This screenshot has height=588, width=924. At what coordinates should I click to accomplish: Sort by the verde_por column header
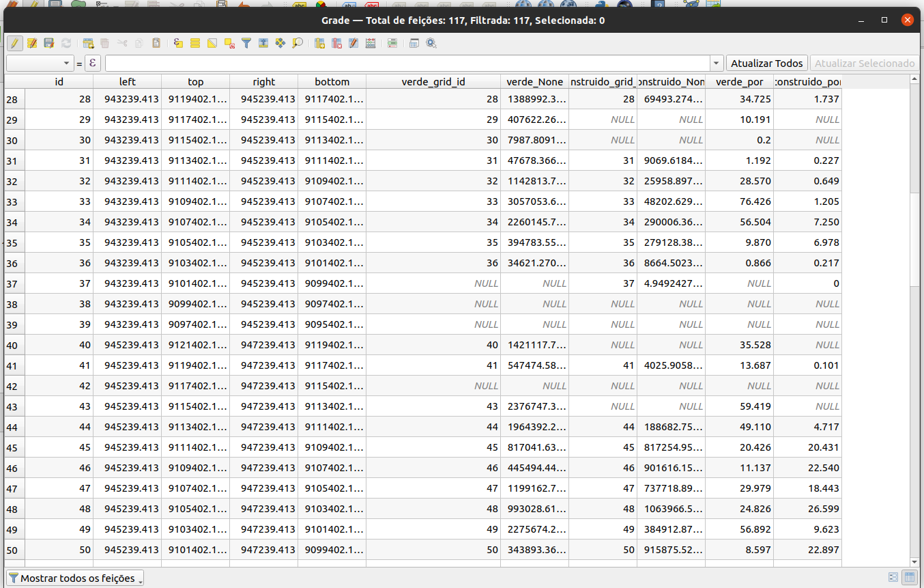(x=740, y=81)
